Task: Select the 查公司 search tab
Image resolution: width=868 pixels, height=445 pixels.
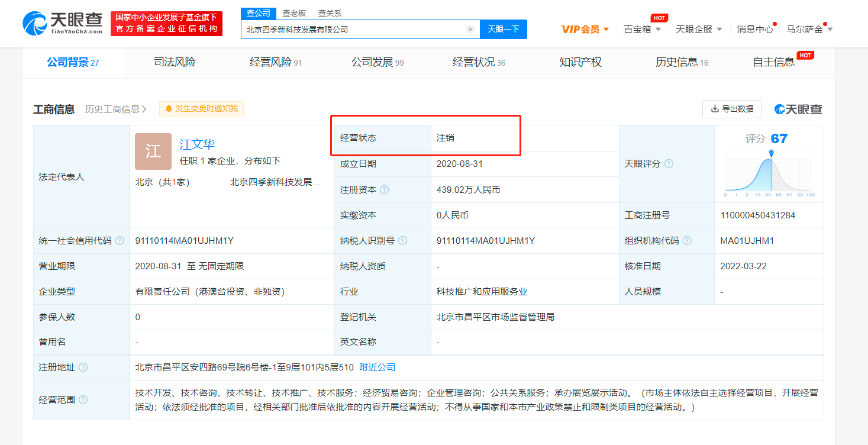Action: coord(259,13)
